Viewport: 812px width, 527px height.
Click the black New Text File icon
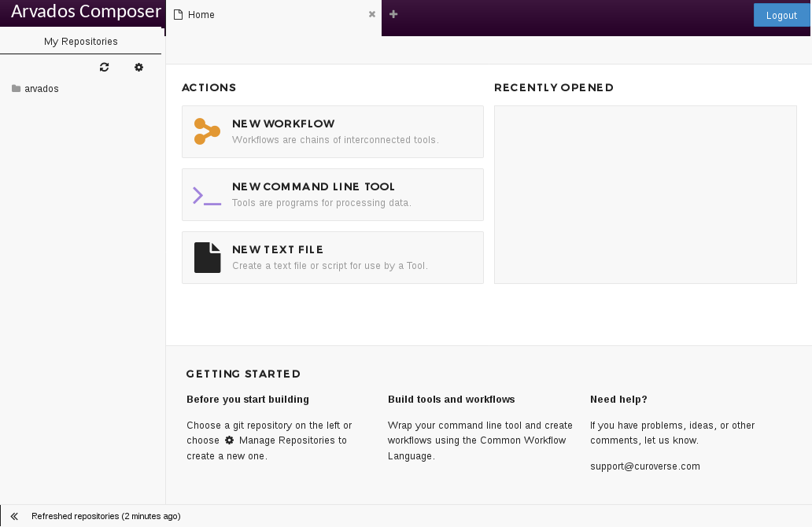click(x=208, y=257)
